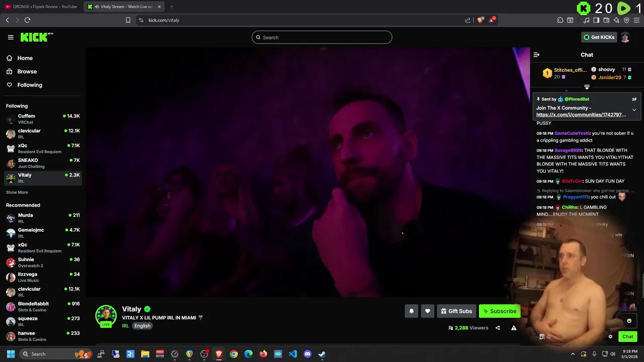
Task: Open the user profile avatar menu
Action: [625, 37]
